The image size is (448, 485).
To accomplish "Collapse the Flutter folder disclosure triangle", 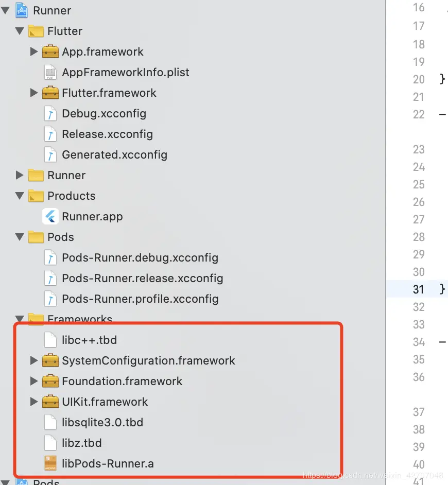I will tap(20, 31).
